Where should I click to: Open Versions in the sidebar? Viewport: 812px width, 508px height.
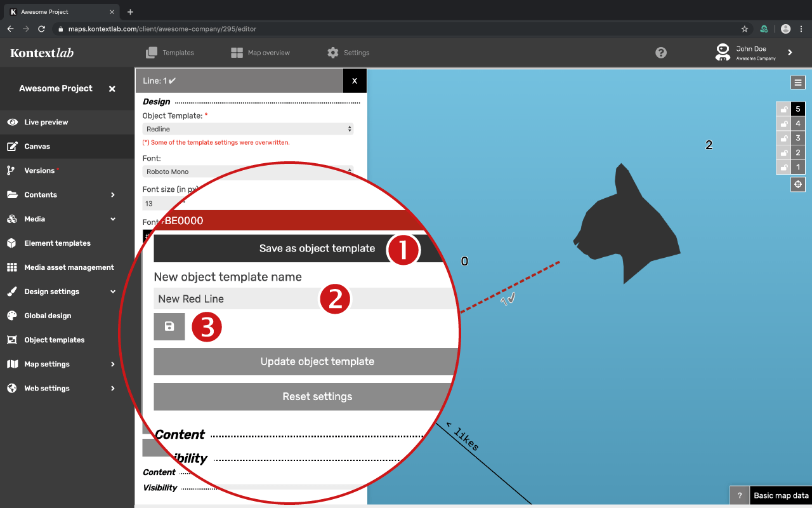point(39,170)
